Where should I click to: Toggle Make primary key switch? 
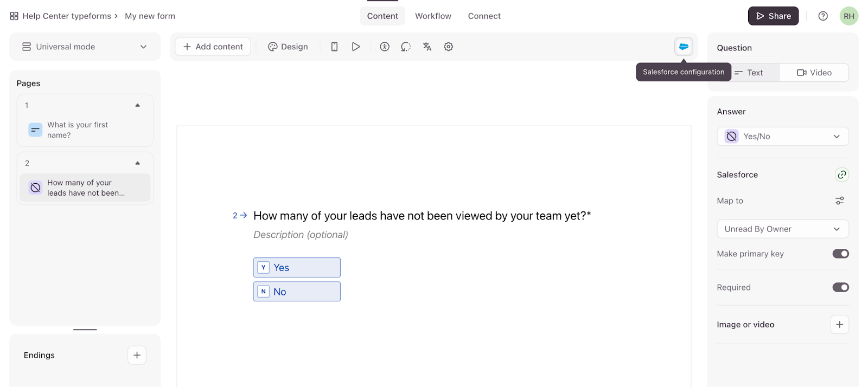(x=840, y=254)
